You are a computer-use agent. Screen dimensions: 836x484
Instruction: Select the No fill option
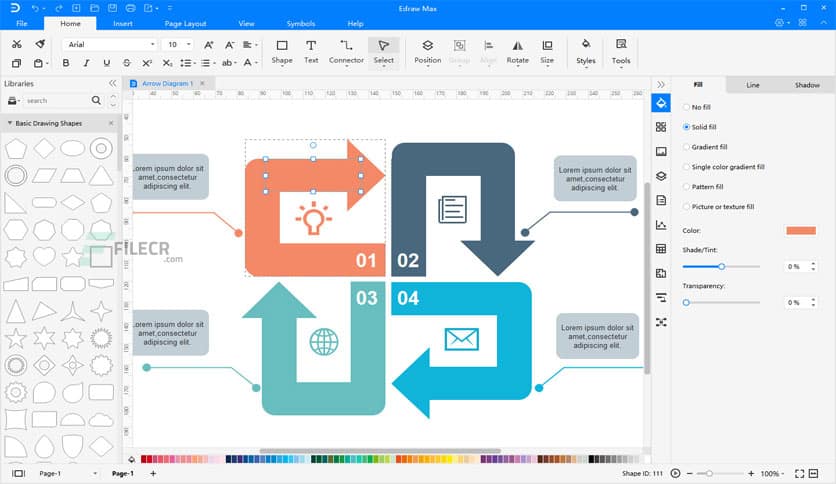[x=697, y=107]
